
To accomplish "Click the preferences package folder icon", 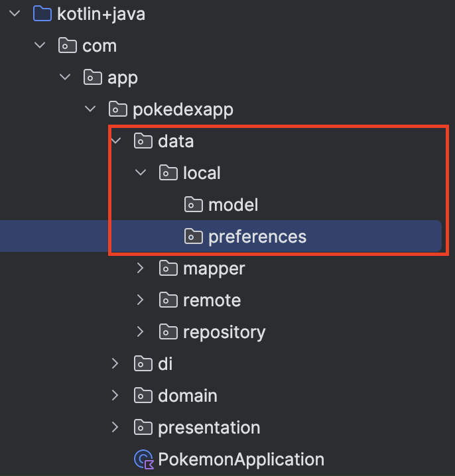I will coord(193,237).
